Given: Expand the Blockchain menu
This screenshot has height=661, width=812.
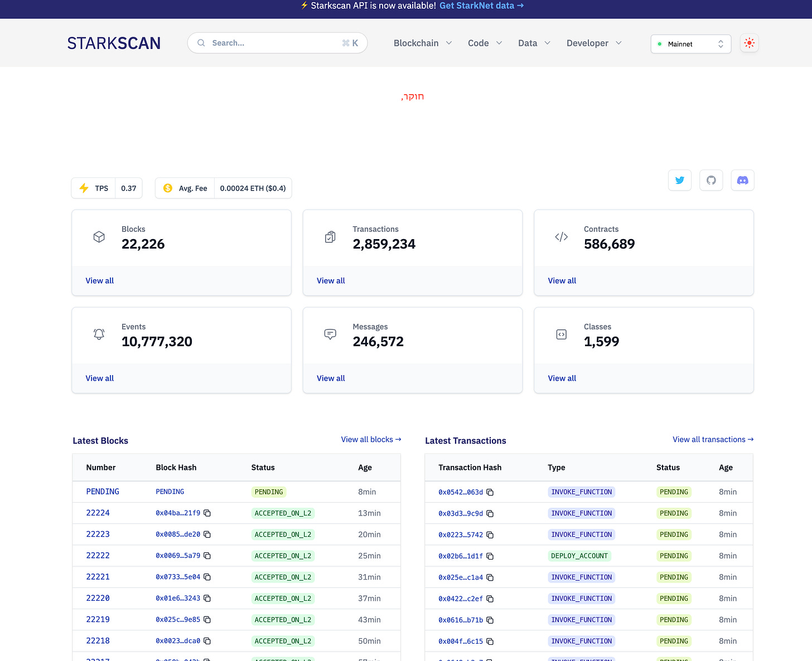Looking at the screenshot, I should pyautogui.click(x=423, y=43).
